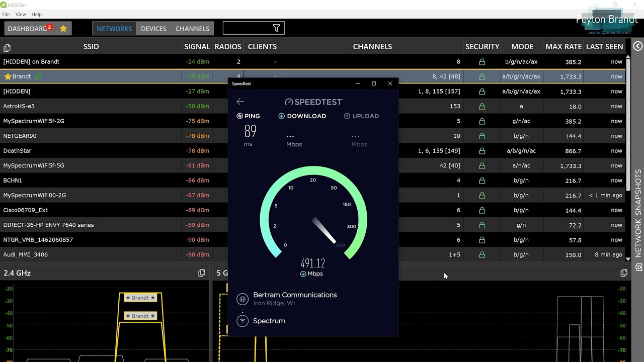The height and width of the screenshot is (362, 644).
Task: Sort by the CHANNELS column header in the table
Action: click(372, 46)
